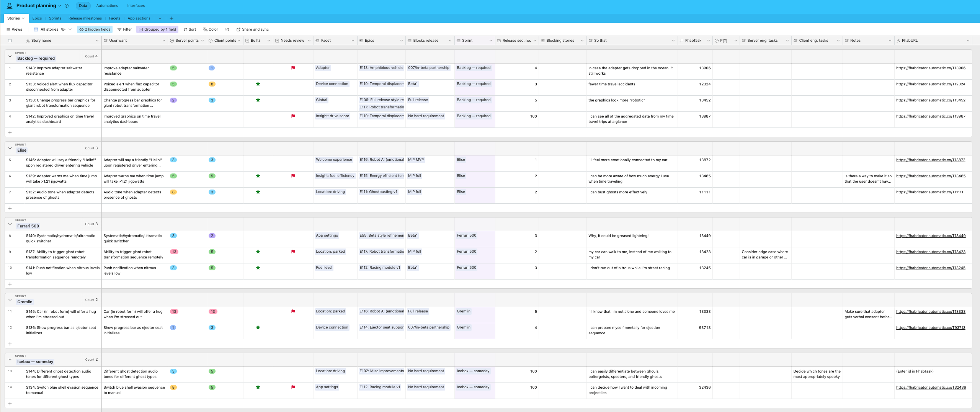Click the pink 13 server points badge for S137
The image size is (980, 412).
click(x=174, y=252)
